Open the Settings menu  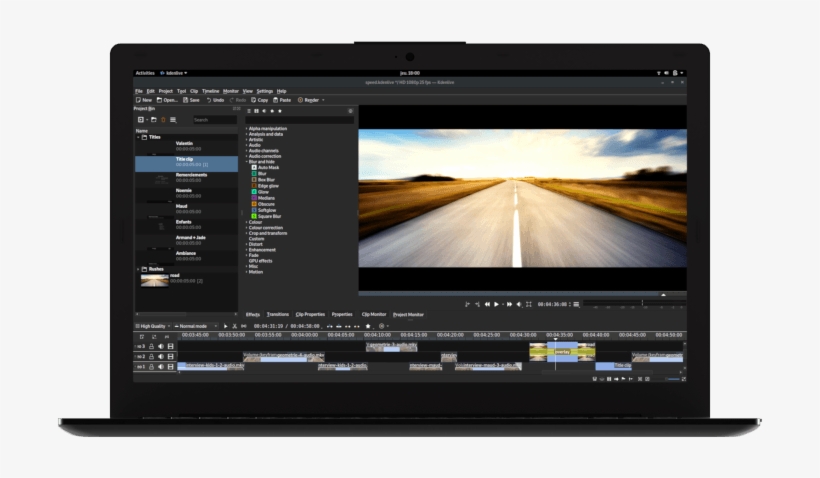(265, 91)
